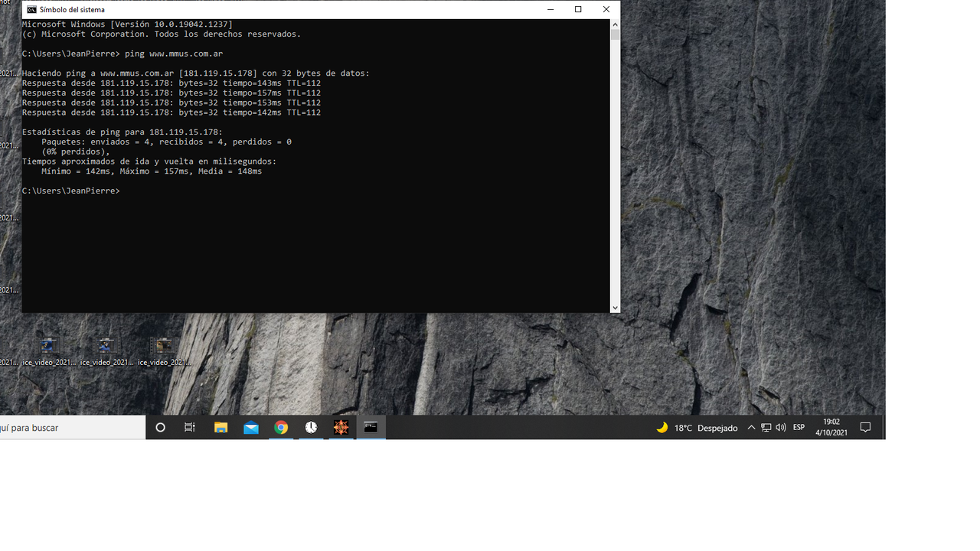Click the taskbar search box
Image resolution: width=980 pixels, height=551 pixels.
click(73, 428)
